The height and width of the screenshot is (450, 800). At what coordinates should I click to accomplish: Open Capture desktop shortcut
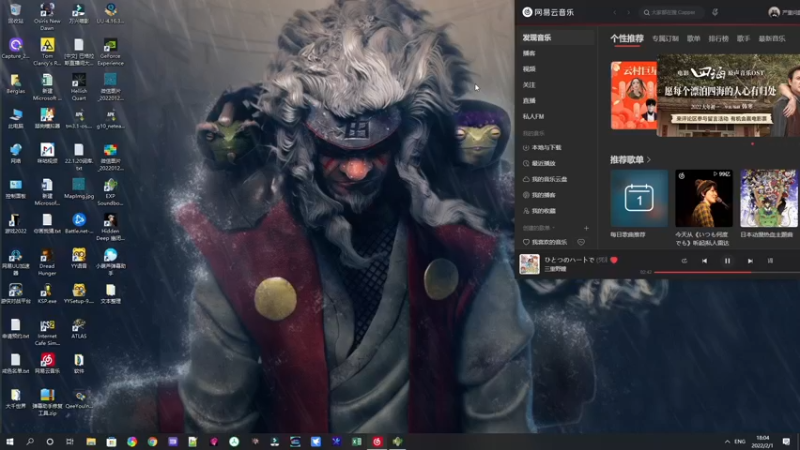(x=15, y=48)
